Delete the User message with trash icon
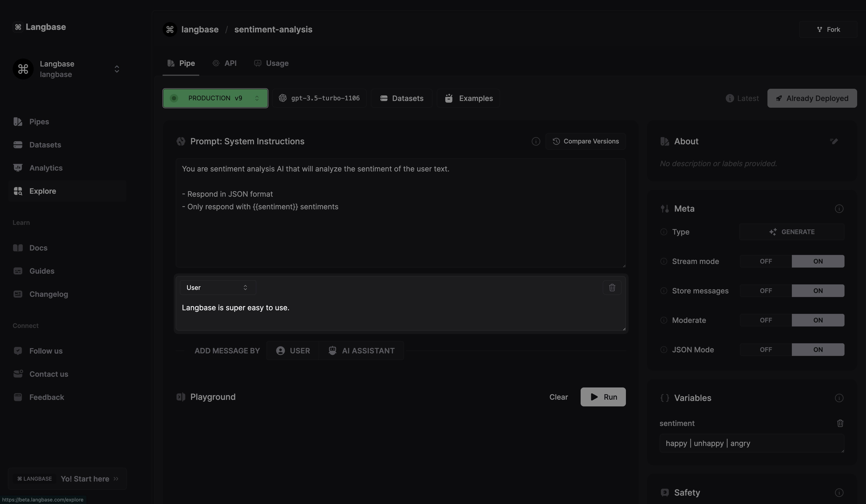The image size is (866, 504). click(x=612, y=287)
